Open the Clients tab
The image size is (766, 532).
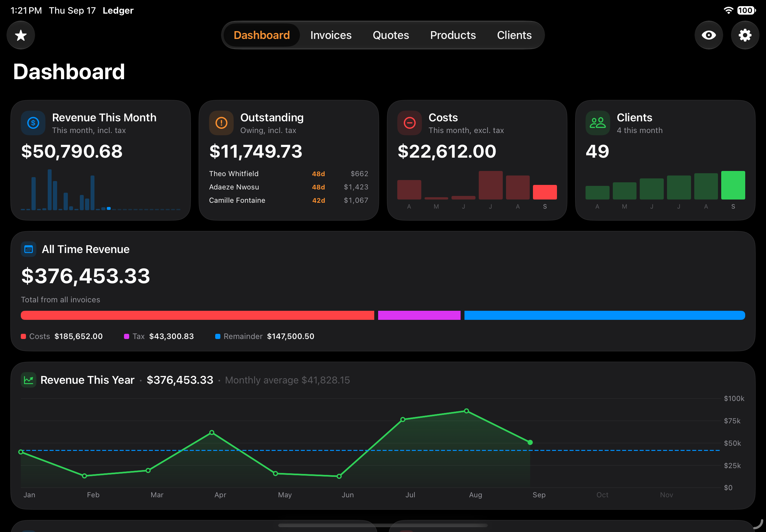coord(514,35)
